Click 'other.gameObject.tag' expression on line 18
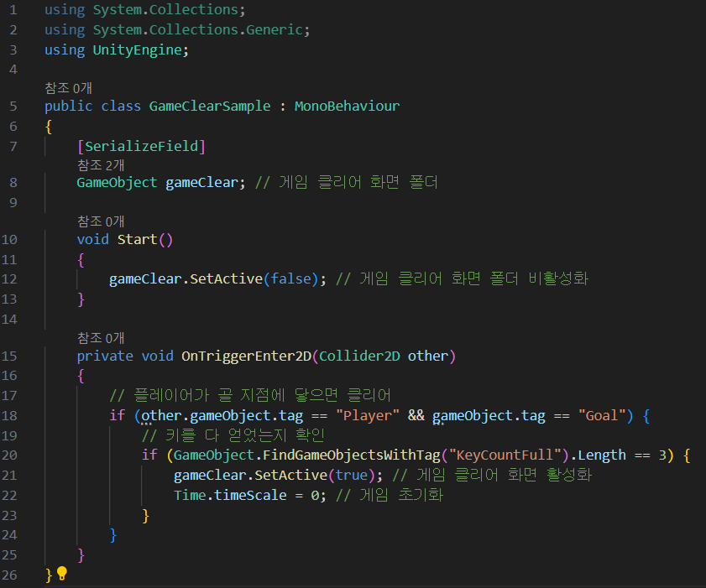The image size is (706, 588). (222, 416)
